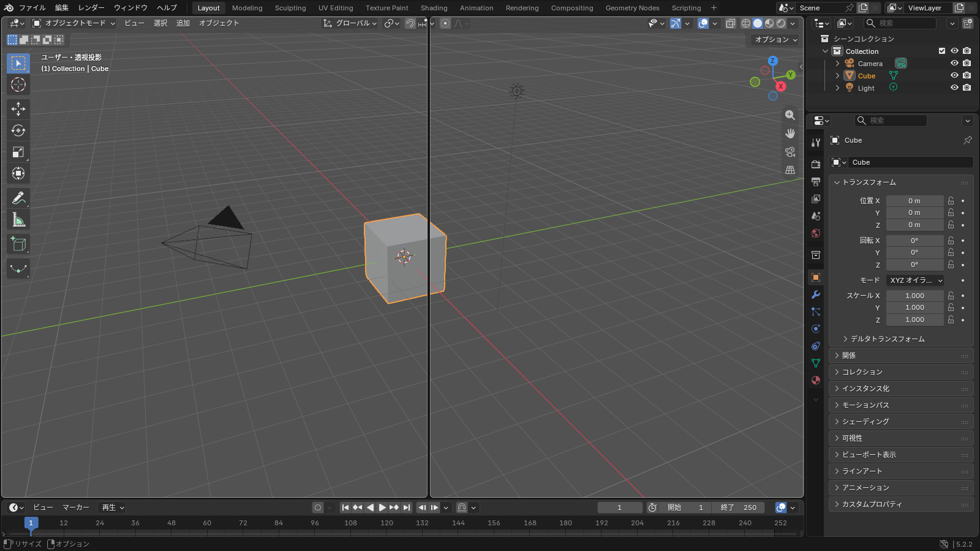980x551 pixels.
Task: Jump to the last frame
Action: click(406, 508)
